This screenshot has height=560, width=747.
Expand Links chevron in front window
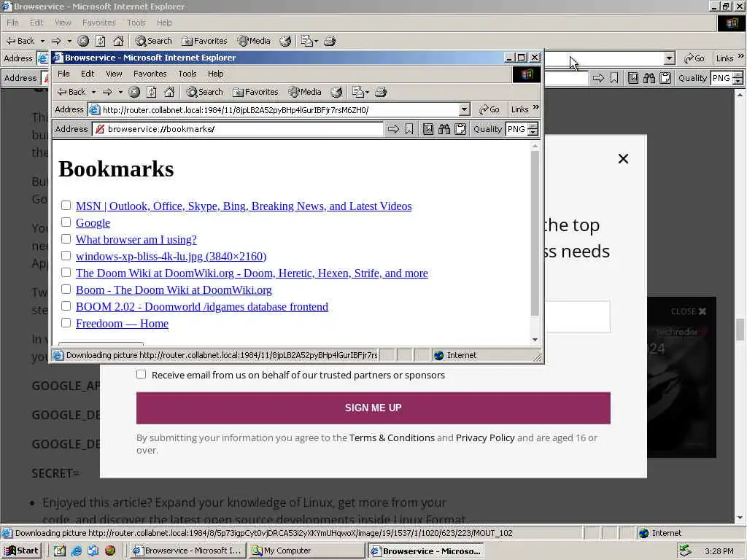coord(536,108)
